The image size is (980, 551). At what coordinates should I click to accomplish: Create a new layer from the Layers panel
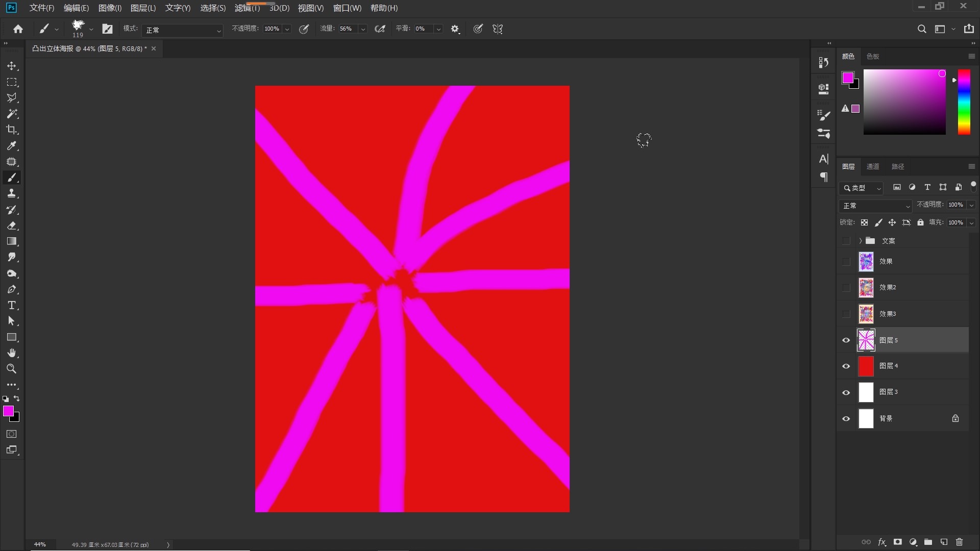pos(944,542)
